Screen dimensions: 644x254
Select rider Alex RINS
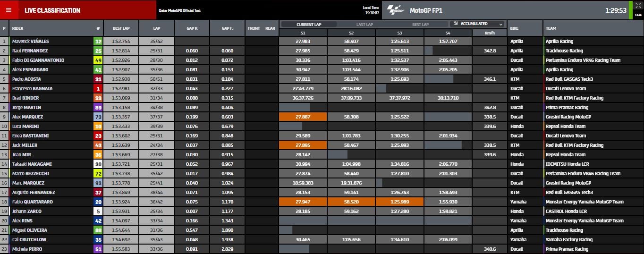point(22,220)
